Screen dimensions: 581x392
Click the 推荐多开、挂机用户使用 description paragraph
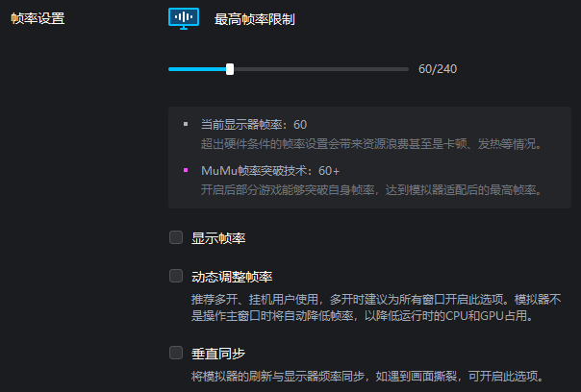pyautogui.click(x=376, y=307)
